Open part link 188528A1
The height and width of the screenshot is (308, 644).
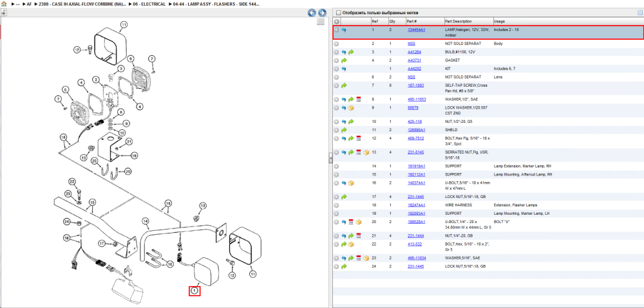[417, 222]
